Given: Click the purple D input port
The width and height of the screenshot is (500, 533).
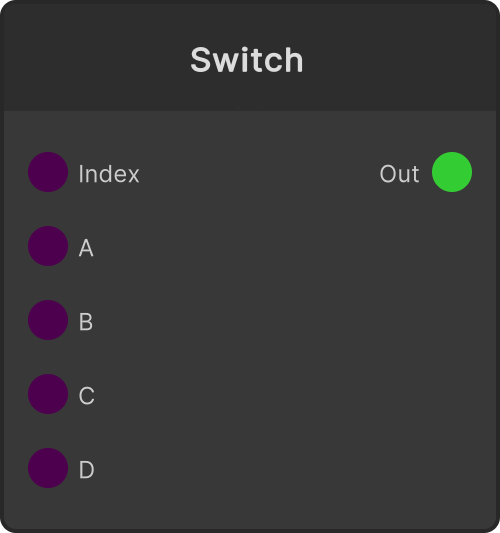Looking at the screenshot, I should (48, 468).
